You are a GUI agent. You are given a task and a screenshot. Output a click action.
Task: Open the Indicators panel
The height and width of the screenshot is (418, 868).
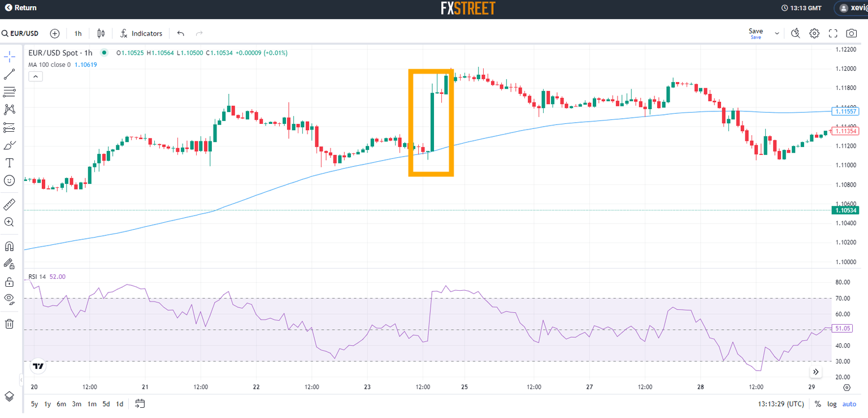click(x=141, y=33)
